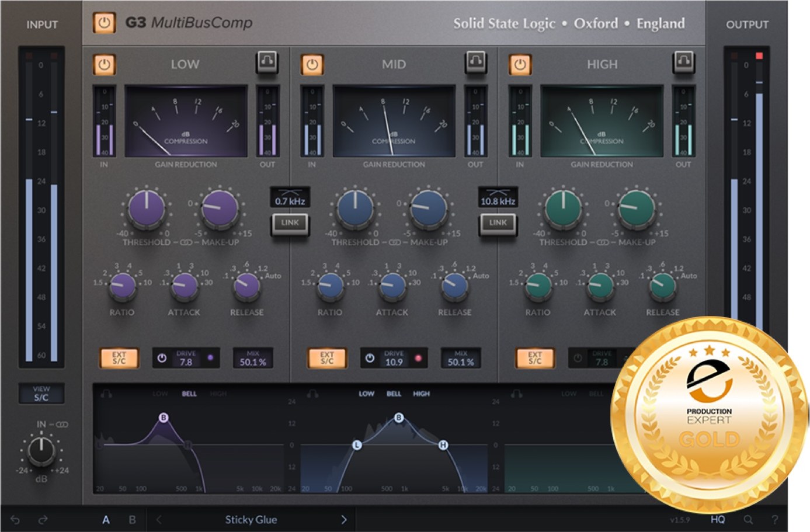
Task: Open the Sticky Glue preset menu
Action: [251, 519]
